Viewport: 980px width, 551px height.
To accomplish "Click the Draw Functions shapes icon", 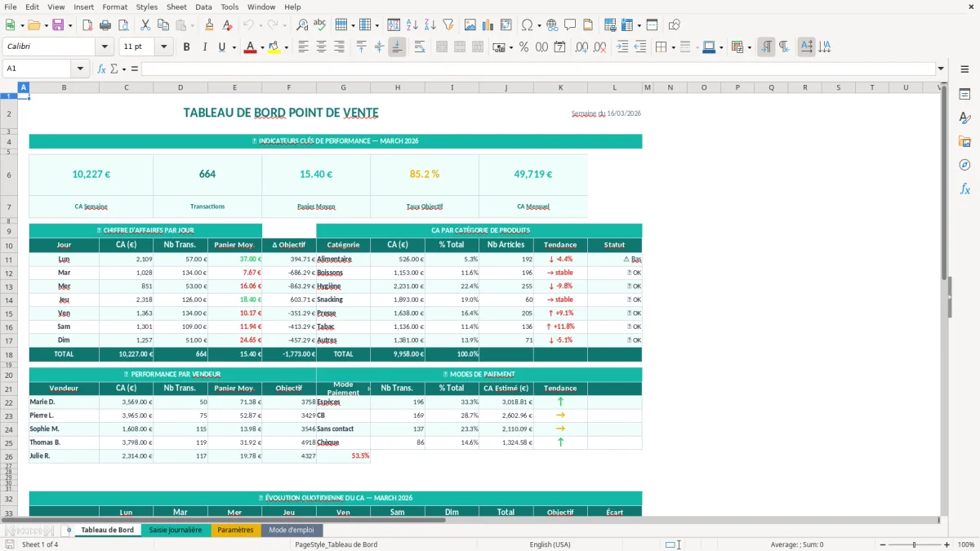I will click(x=675, y=25).
